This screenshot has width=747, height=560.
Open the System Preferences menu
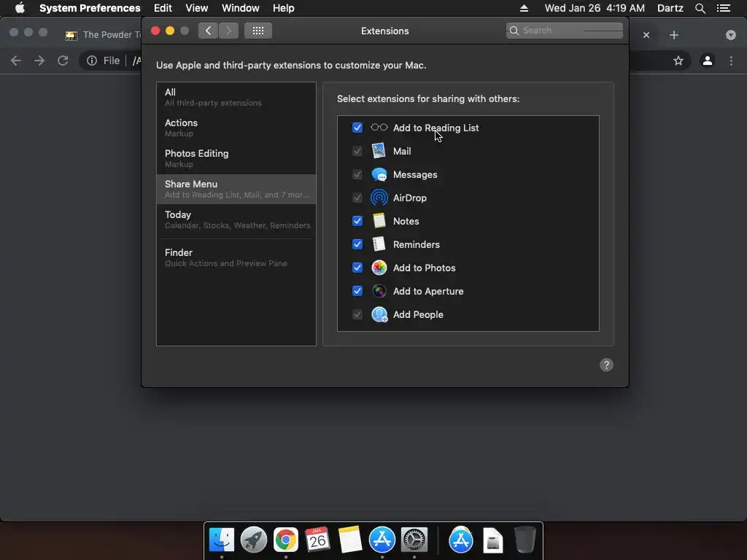(x=90, y=8)
